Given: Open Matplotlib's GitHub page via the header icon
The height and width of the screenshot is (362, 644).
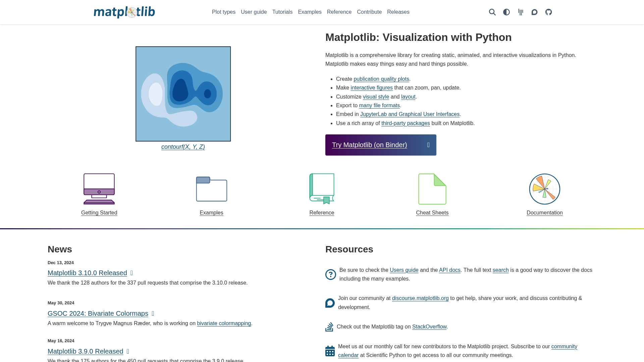Looking at the screenshot, I should (x=548, y=12).
